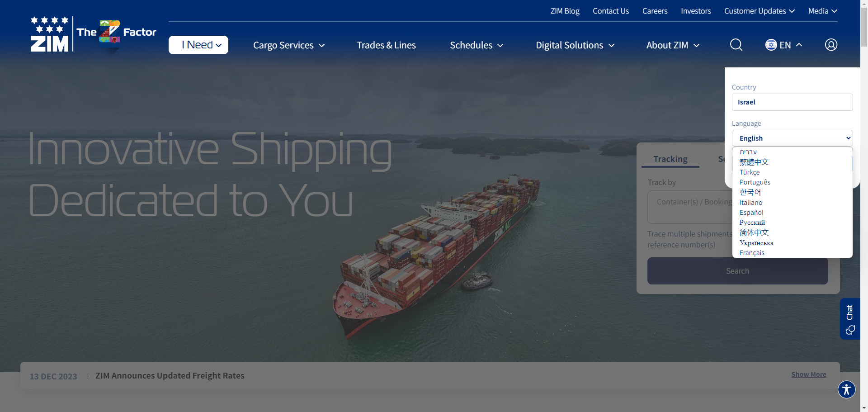Click the Search tracking button
This screenshot has height=412, width=868.
pos(737,271)
